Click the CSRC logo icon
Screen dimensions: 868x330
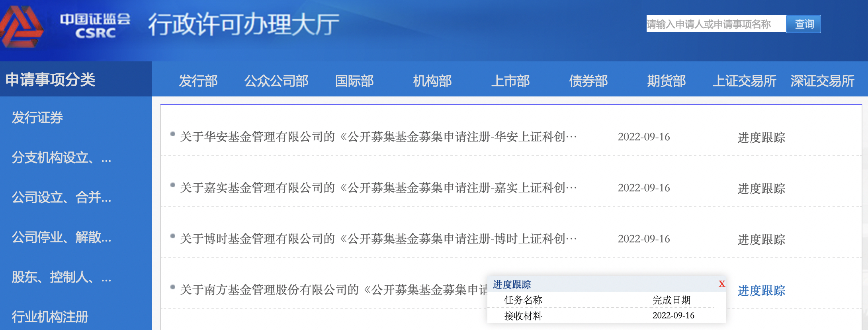22,27
